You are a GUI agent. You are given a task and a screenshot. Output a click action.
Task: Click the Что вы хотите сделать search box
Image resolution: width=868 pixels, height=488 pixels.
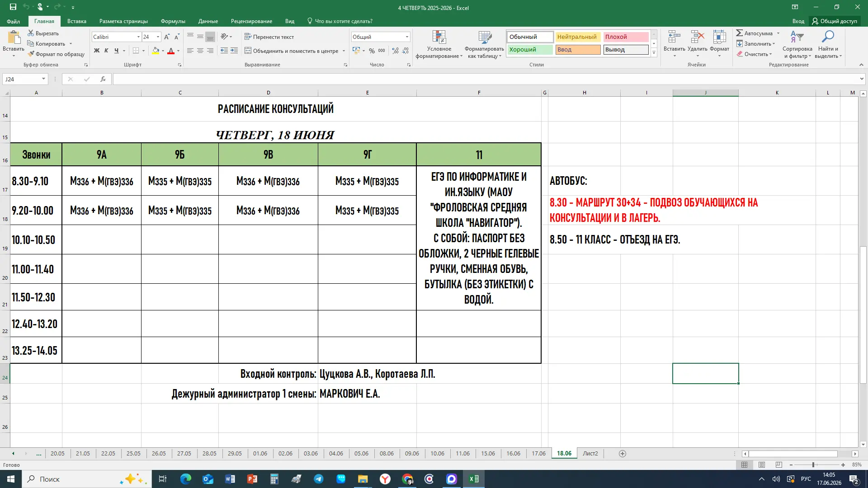tap(340, 21)
